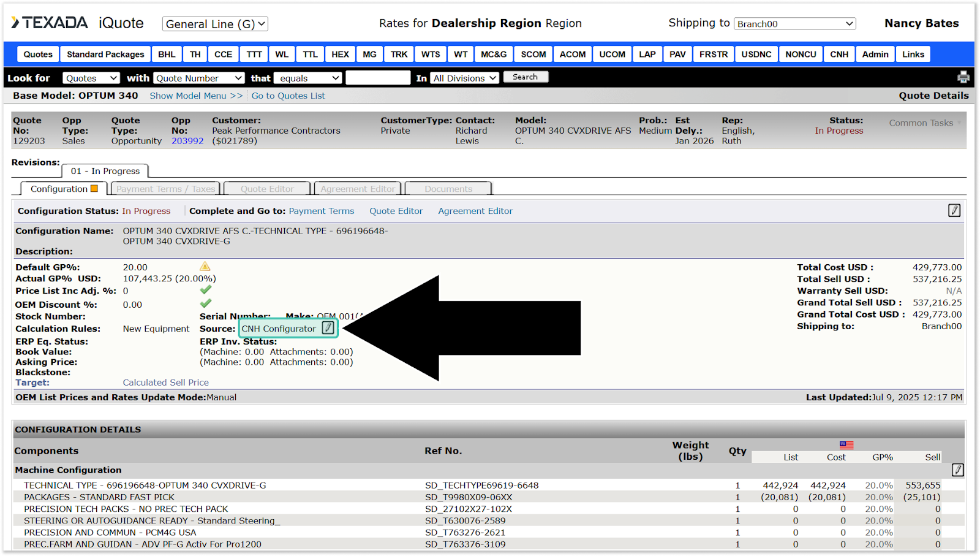980x556 pixels.
Task: Select the TTT menu item
Action: coord(254,54)
